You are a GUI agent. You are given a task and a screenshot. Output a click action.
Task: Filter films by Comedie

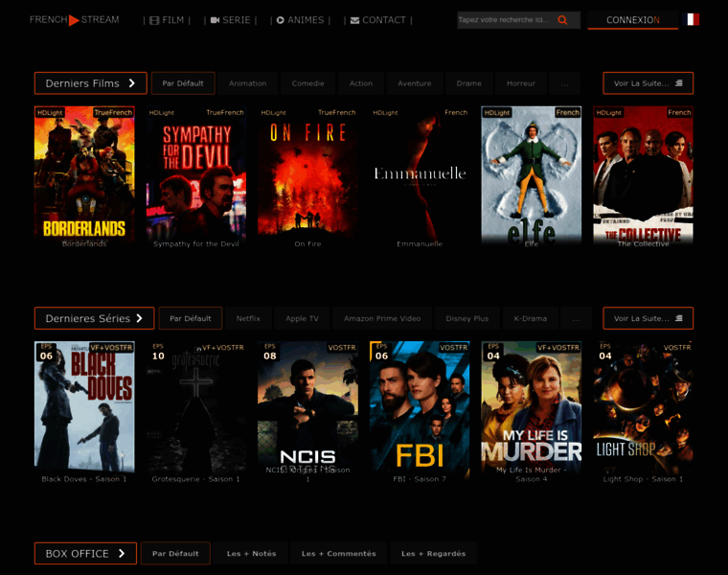pos(307,83)
